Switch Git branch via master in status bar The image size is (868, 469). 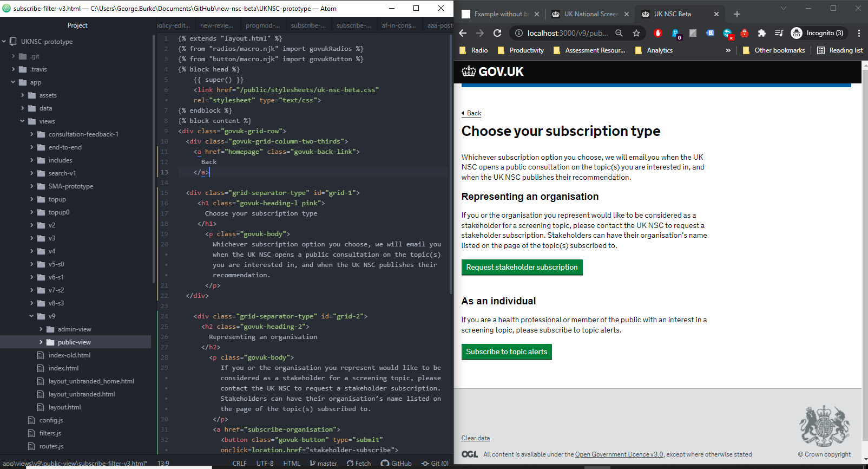click(x=323, y=464)
